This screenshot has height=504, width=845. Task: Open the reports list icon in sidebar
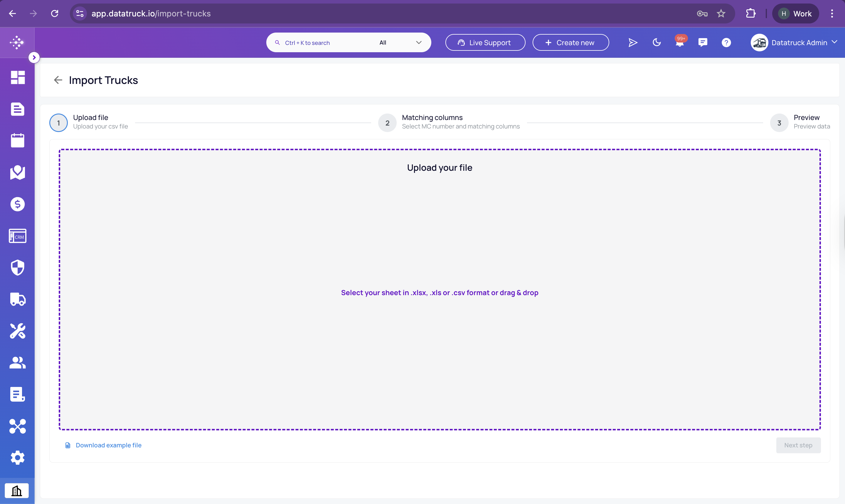[17, 394]
